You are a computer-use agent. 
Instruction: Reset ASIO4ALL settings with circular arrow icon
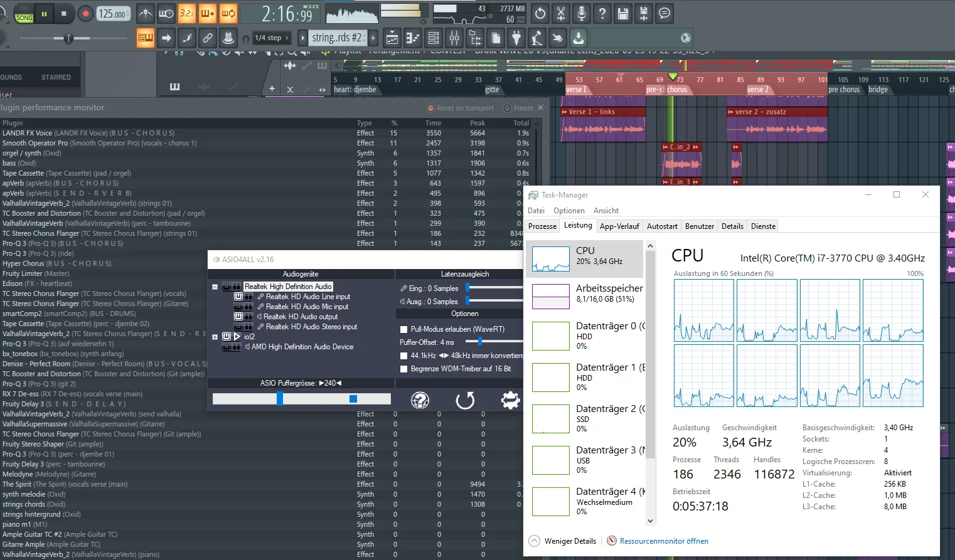tap(465, 400)
